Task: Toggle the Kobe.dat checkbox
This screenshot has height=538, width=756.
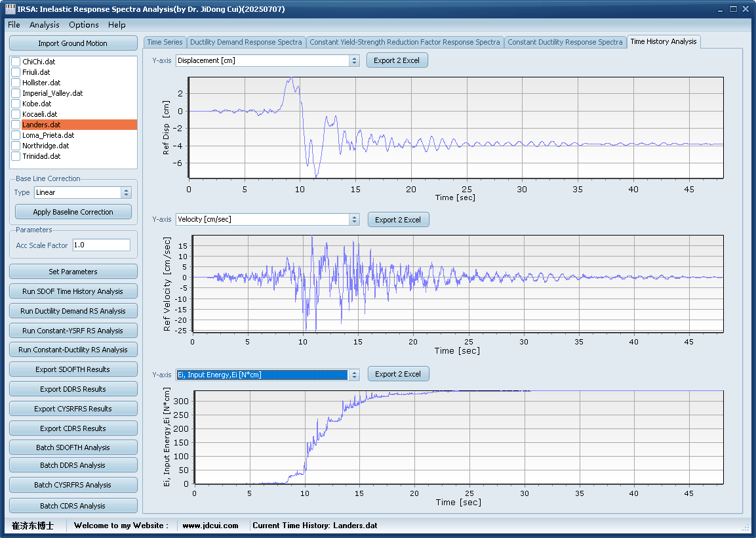Action: 16,104
